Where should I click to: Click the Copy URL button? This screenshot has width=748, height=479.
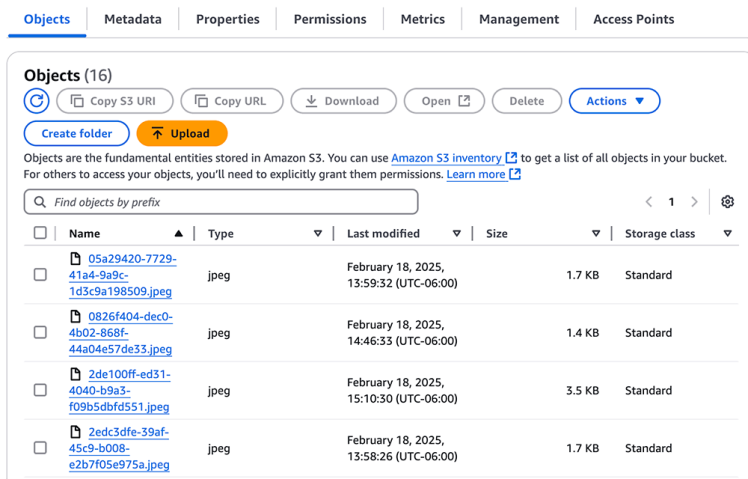click(x=230, y=101)
